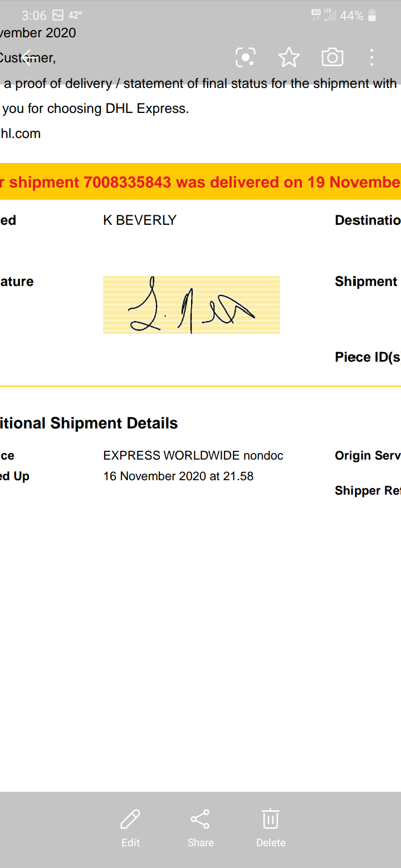Tap the Share icon

pyautogui.click(x=200, y=819)
